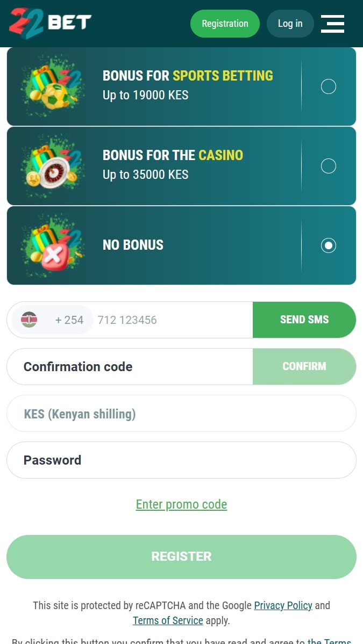Click the REGISTER button

click(x=181, y=556)
